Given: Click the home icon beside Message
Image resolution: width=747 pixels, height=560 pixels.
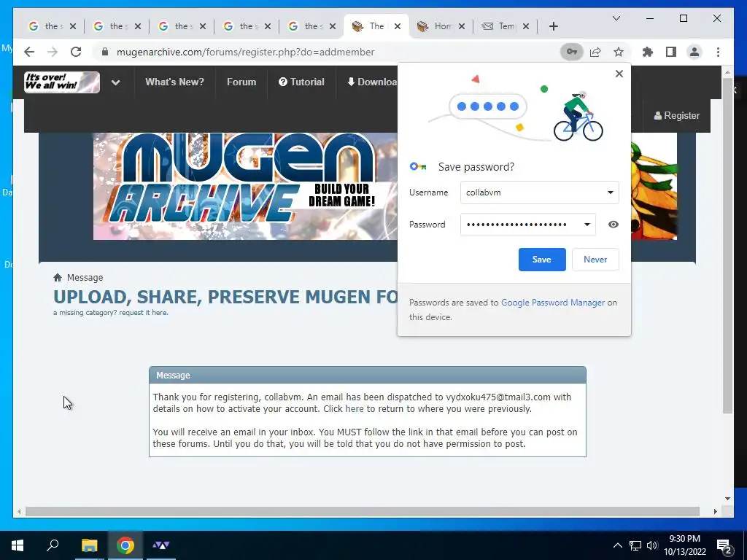Looking at the screenshot, I should 58,278.
